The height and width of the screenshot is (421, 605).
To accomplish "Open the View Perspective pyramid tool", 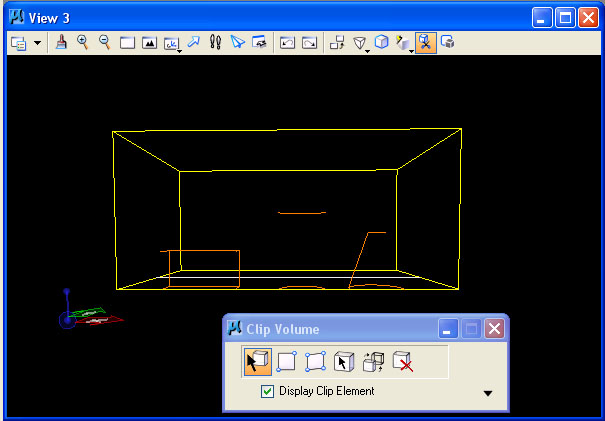I will point(360,43).
